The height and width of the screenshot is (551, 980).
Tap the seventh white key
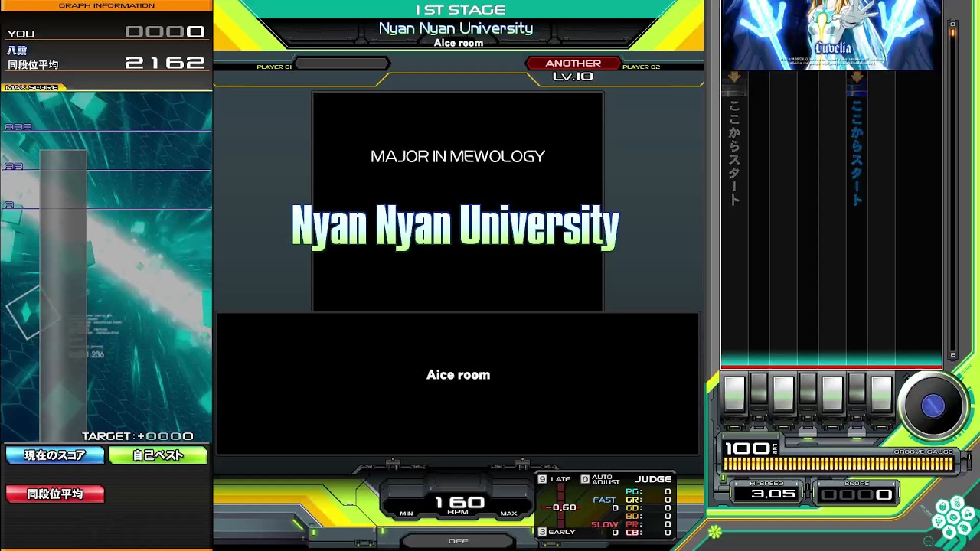(x=881, y=393)
